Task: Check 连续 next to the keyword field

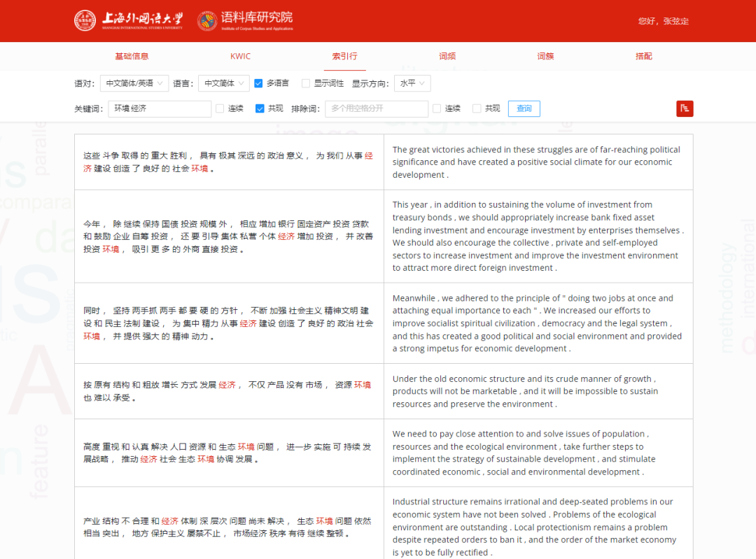Action: 220,108
